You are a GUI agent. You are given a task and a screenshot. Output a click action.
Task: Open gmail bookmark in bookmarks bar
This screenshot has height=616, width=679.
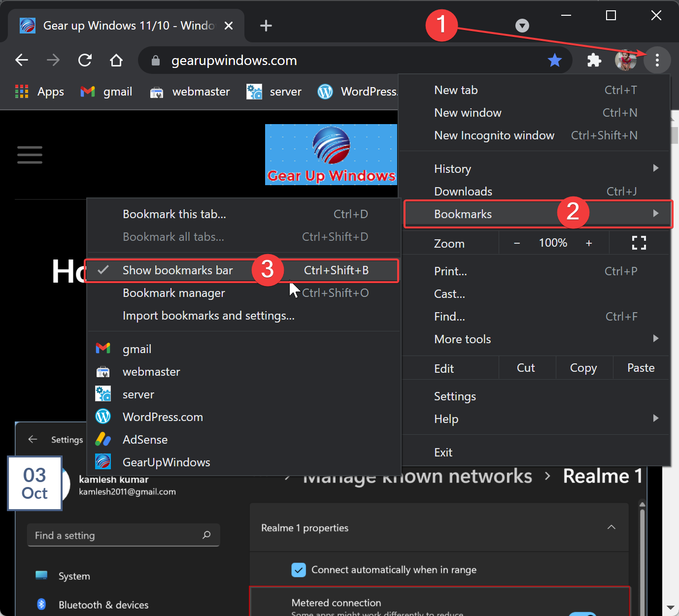click(106, 92)
